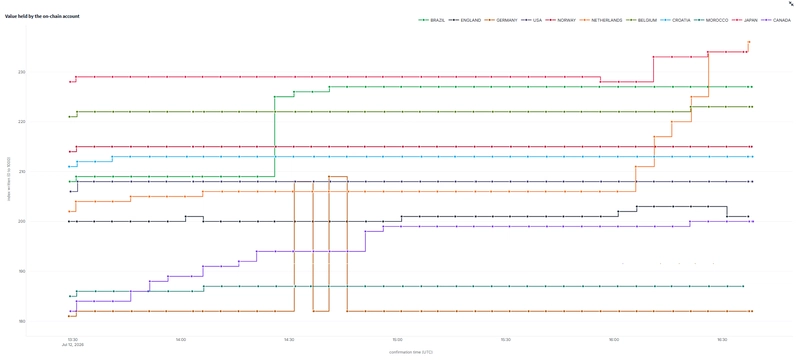Click the 14:30 x-axis tick label
Image resolution: width=800 pixels, height=361 pixels.
[289, 340]
